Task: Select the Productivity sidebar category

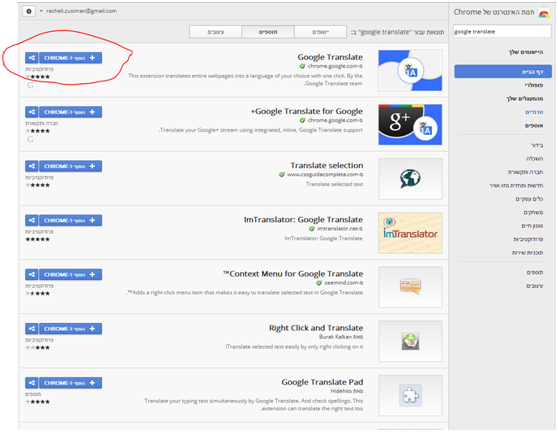Action: tap(528, 239)
